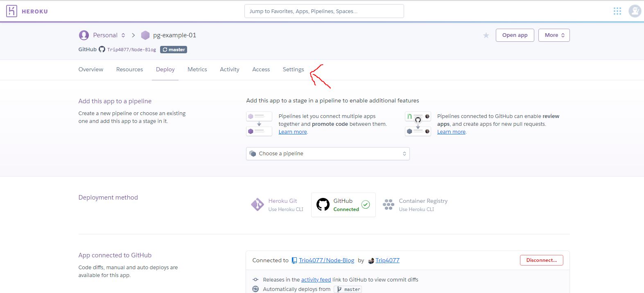Click the Personal account avatar icon
Image resolution: width=644 pixels, height=293 pixels.
click(84, 35)
